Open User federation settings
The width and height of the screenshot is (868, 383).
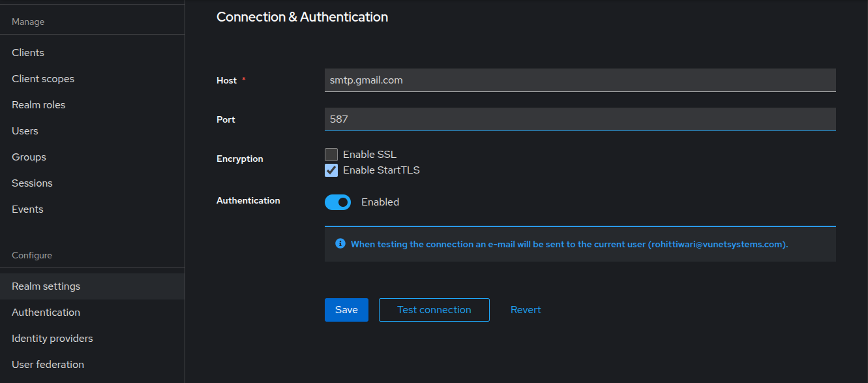click(x=48, y=365)
